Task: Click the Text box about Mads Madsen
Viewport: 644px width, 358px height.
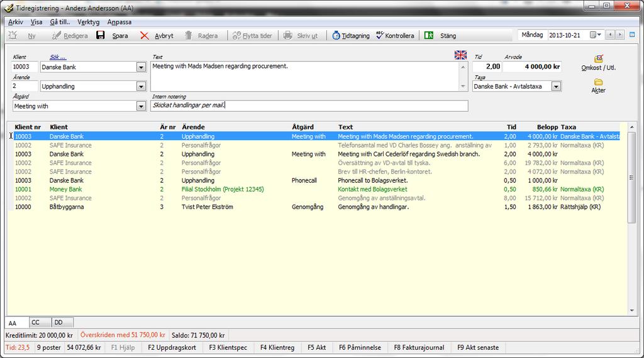Action: click(304, 76)
